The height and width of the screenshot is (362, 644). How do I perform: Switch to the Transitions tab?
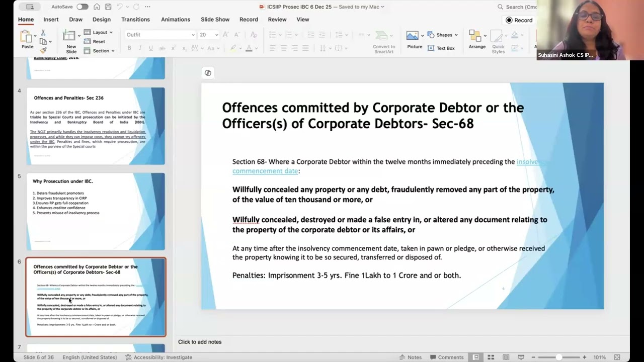(135, 20)
